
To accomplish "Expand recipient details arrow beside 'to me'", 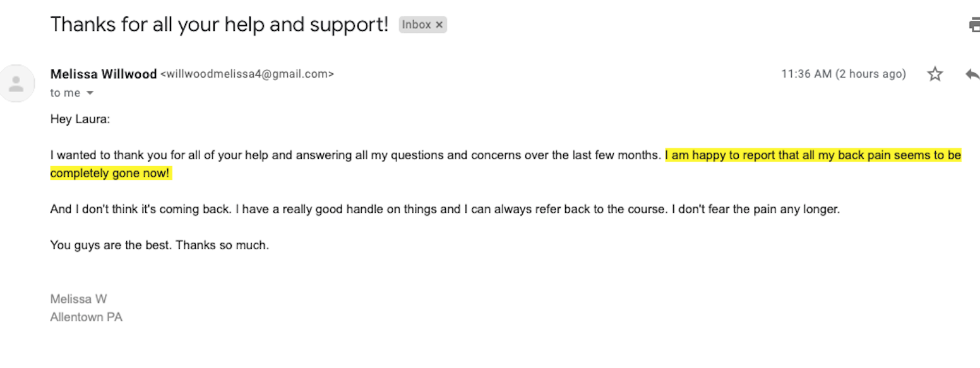I will point(90,93).
